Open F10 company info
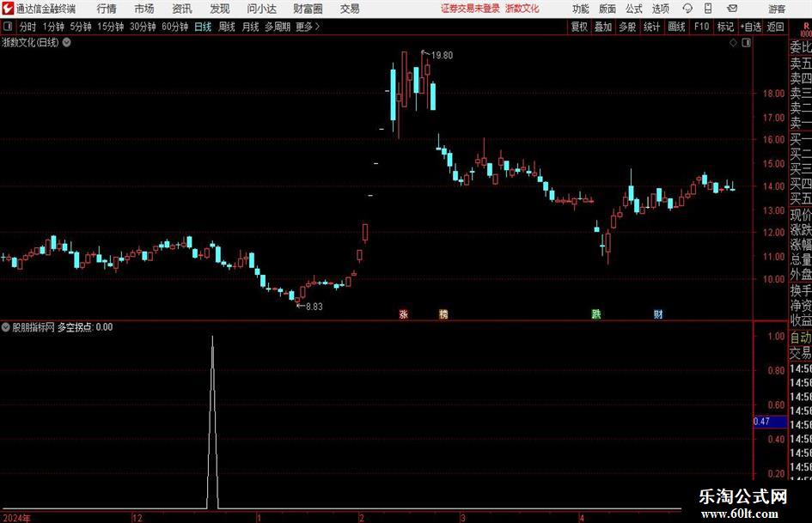The image size is (812, 523). coord(701,27)
